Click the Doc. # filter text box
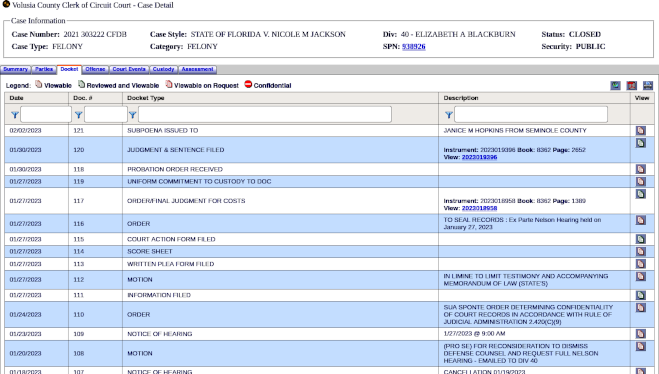The height and width of the screenshot is (374, 659). tap(106, 114)
